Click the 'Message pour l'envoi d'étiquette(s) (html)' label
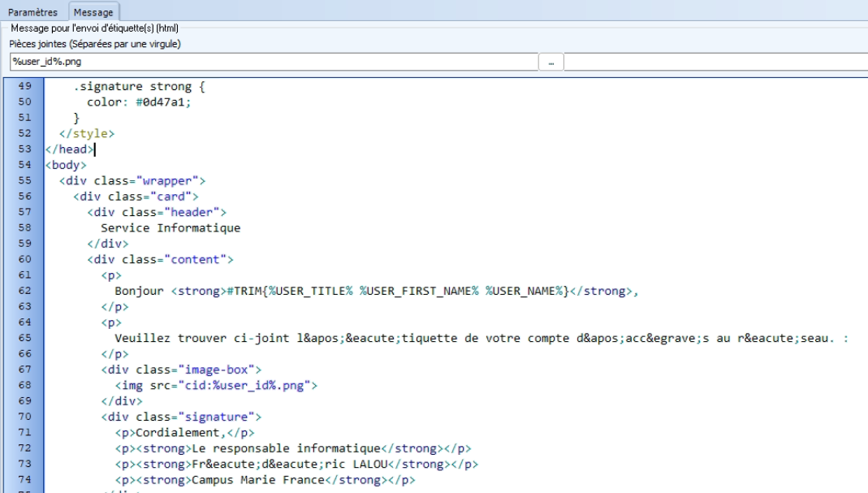The image size is (868, 493). tap(95, 28)
